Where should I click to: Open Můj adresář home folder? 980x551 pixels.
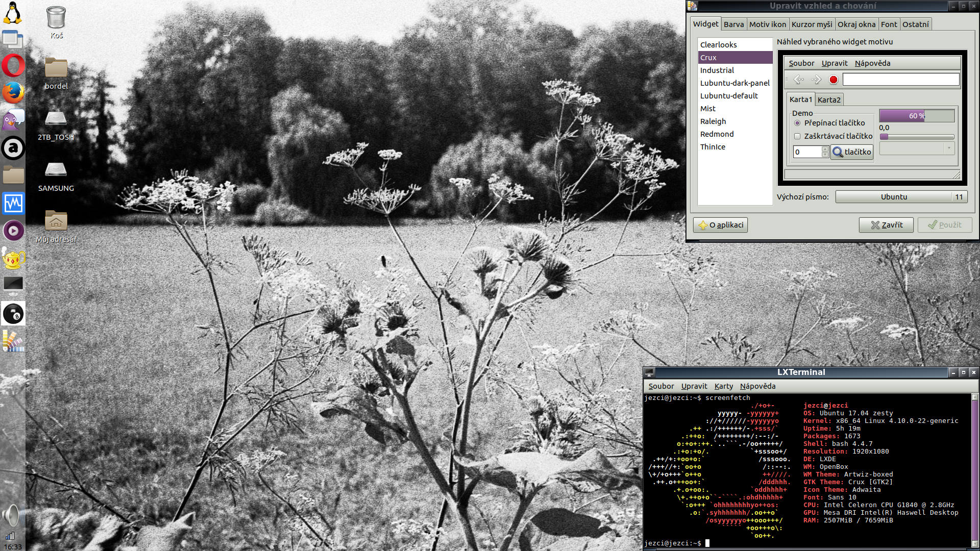click(56, 227)
